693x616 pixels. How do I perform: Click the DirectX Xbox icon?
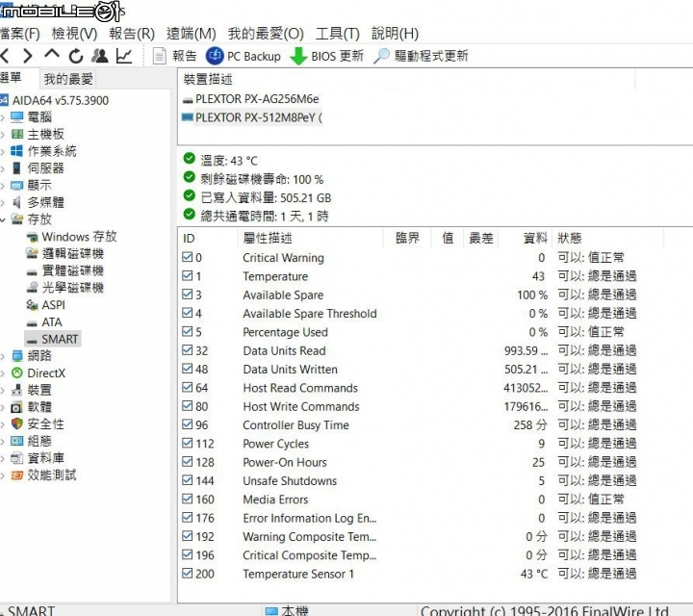[16, 372]
